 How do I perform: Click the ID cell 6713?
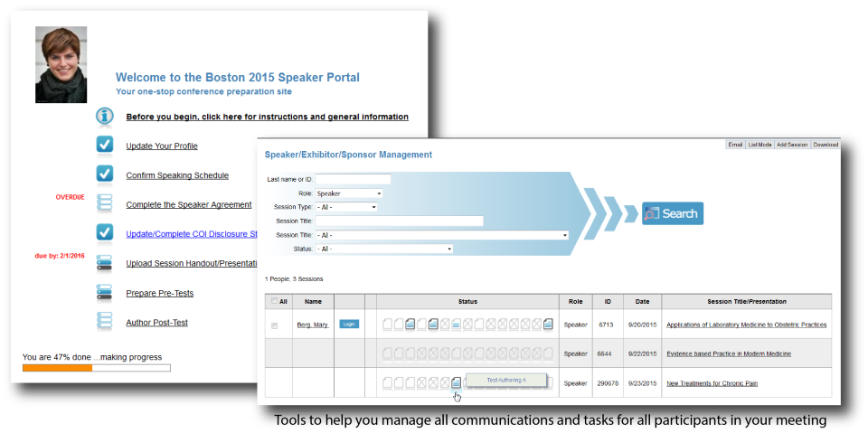click(x=608, y=325)
